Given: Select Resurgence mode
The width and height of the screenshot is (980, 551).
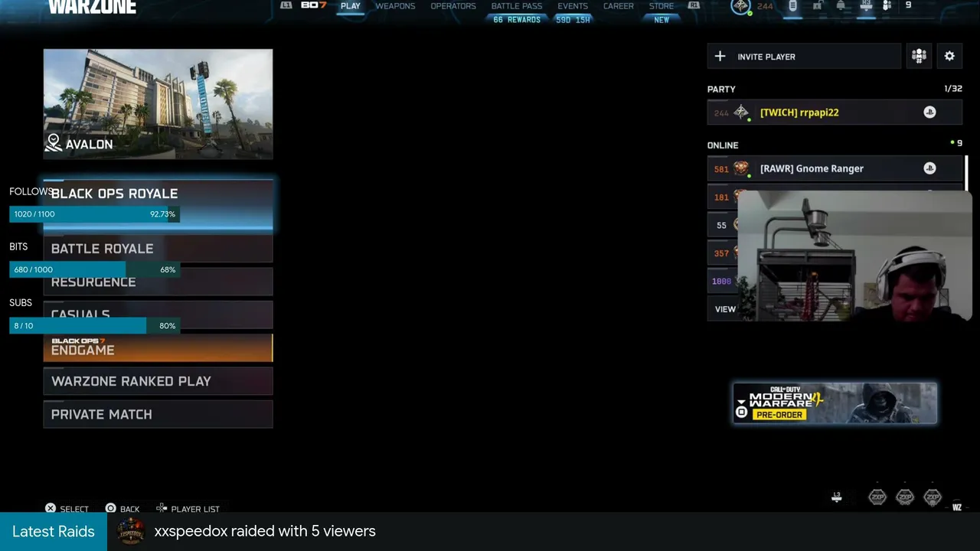Looking at the screenshot, I should coord(158,282).
